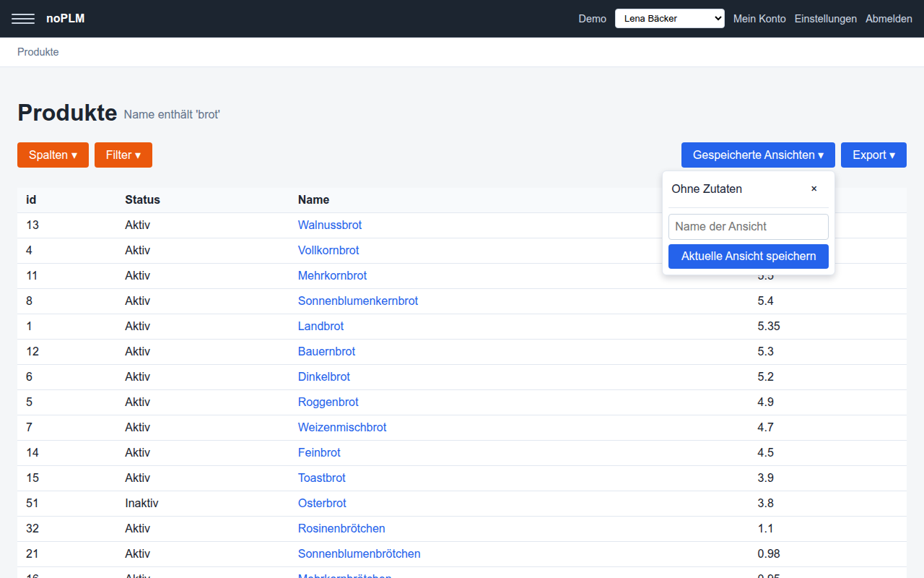Go to Mein Konto
The width and height of the screenshot is (924, 578).
coord(759,19)
